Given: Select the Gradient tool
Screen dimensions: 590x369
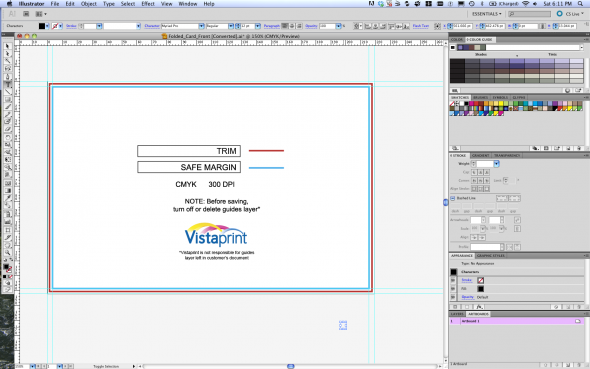Looking at the screenshot, I should pyautogui.click(x=8, y=191).
